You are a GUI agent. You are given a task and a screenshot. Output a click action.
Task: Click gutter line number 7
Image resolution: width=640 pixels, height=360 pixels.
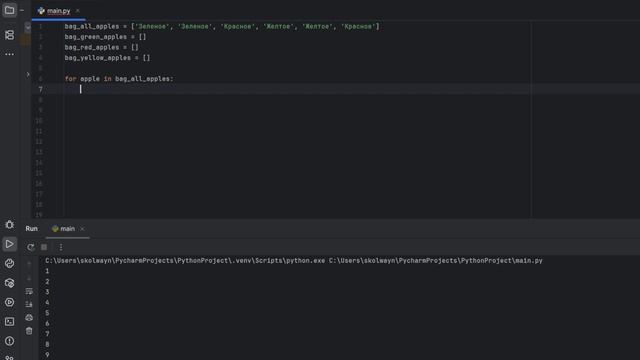(40, 89)
